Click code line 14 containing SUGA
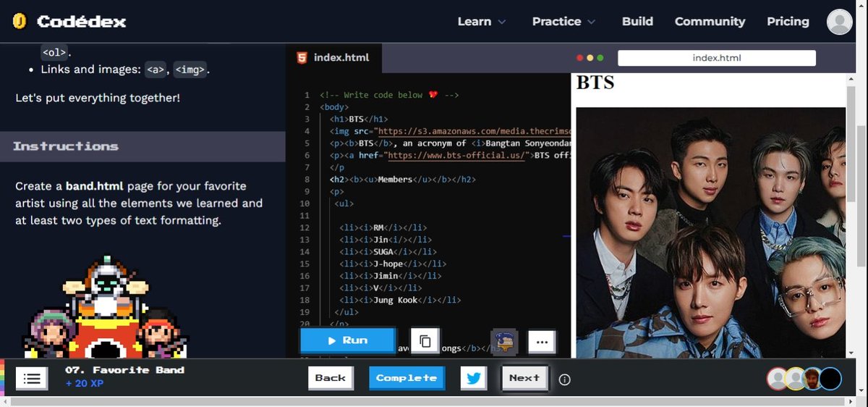Viewport: 868px width, 407px height. (388, 252)
